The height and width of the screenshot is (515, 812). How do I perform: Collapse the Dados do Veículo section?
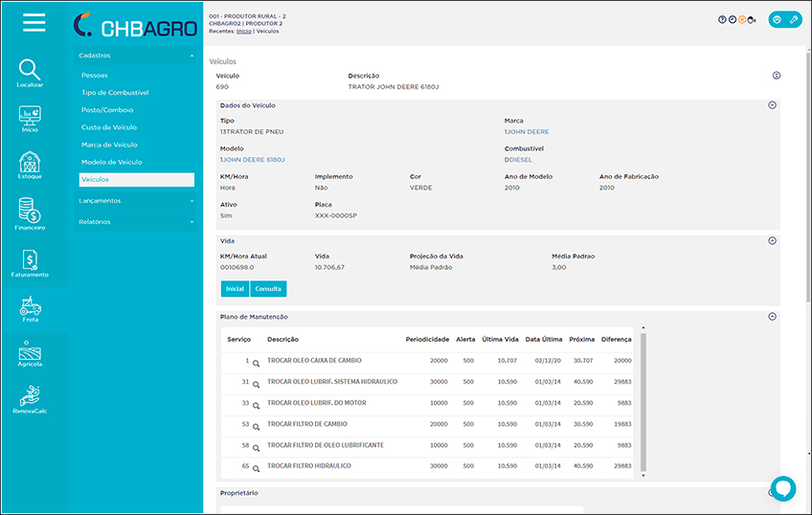[x=772, y=105]
